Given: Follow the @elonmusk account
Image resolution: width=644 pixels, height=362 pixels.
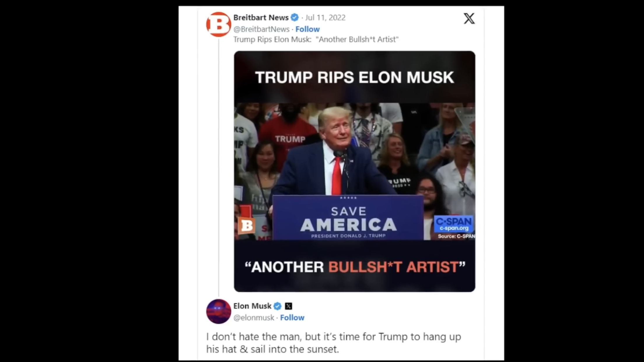Looking at the screenshot, I should click(292, 318).
